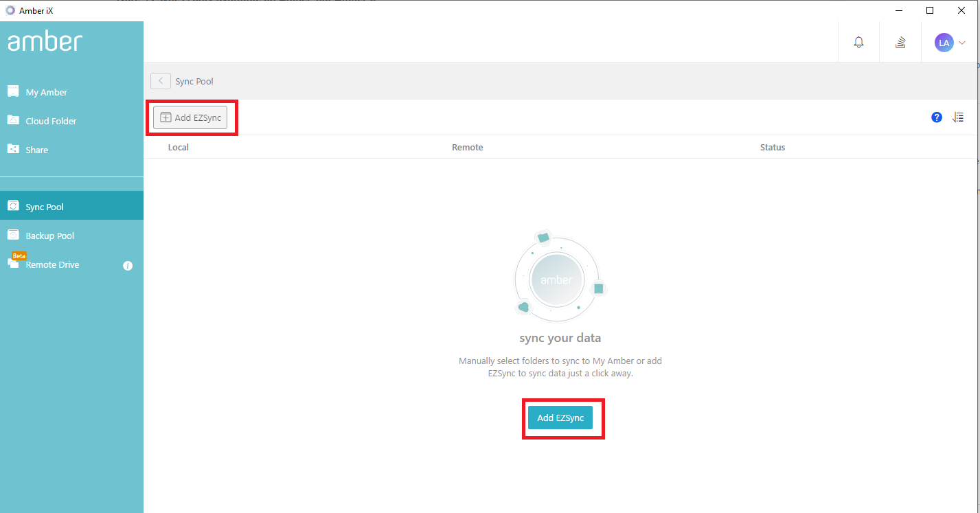The width and height of the screenshot is (980, 513).
Task: Click the Amber iX title bar icon
Action: coord(10,10)
